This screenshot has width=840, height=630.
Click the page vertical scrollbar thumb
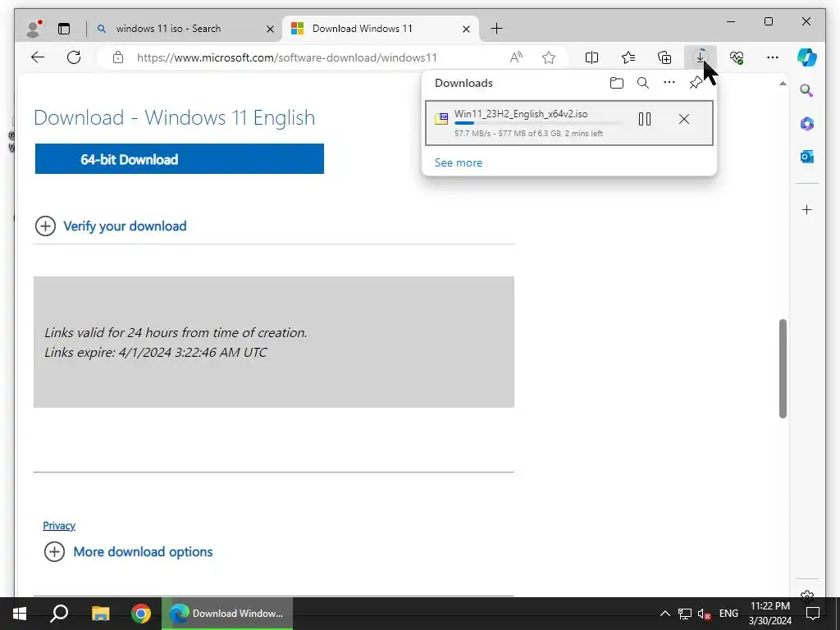[783, 368]
